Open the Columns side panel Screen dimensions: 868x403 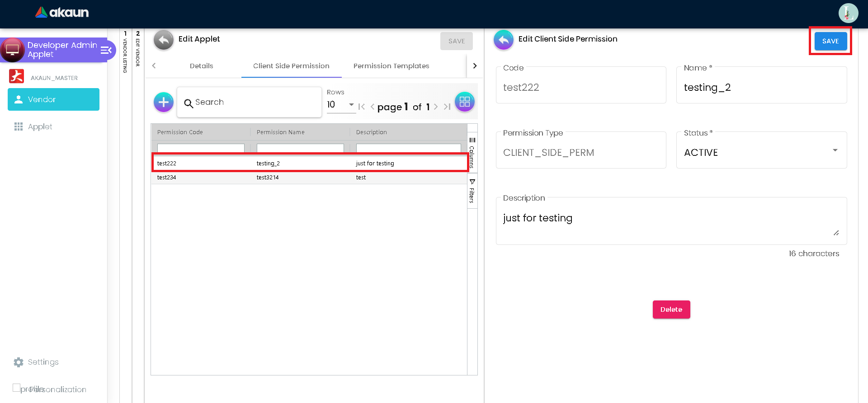coord(472,152)
